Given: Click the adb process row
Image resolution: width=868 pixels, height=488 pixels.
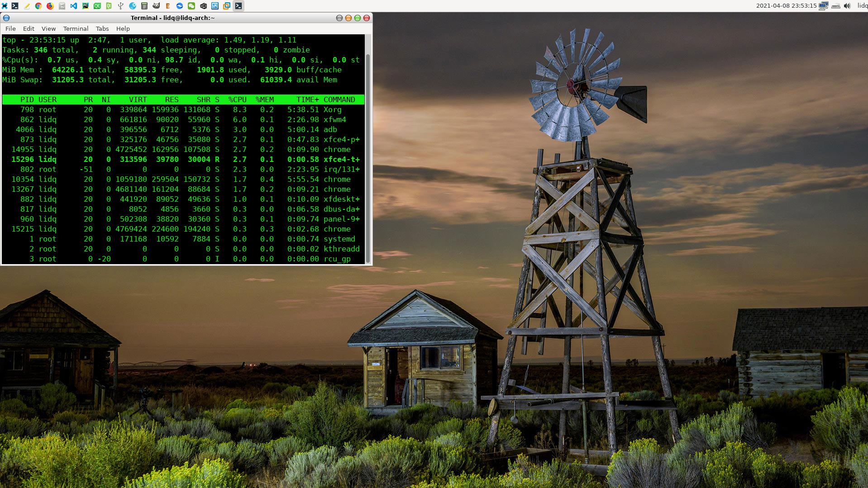Looking at the screenshot, I should (183, 129).
